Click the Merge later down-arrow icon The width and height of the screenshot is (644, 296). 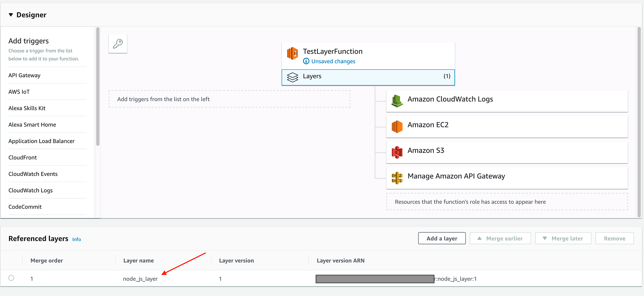pyautogui.click(x=544, y=238)
